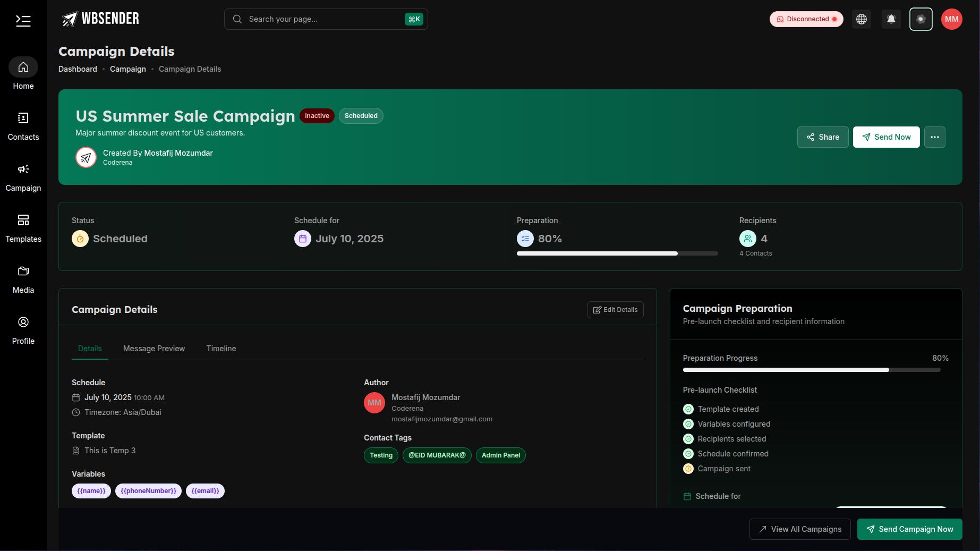Open the Media section icon
The height and width of the screenshot is (551, 980).
[x=23, y=278]
